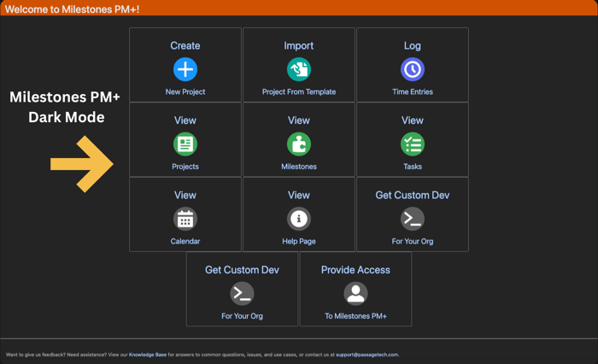
Task: Open the Import Project From Template icon
Action: point(299,69)
